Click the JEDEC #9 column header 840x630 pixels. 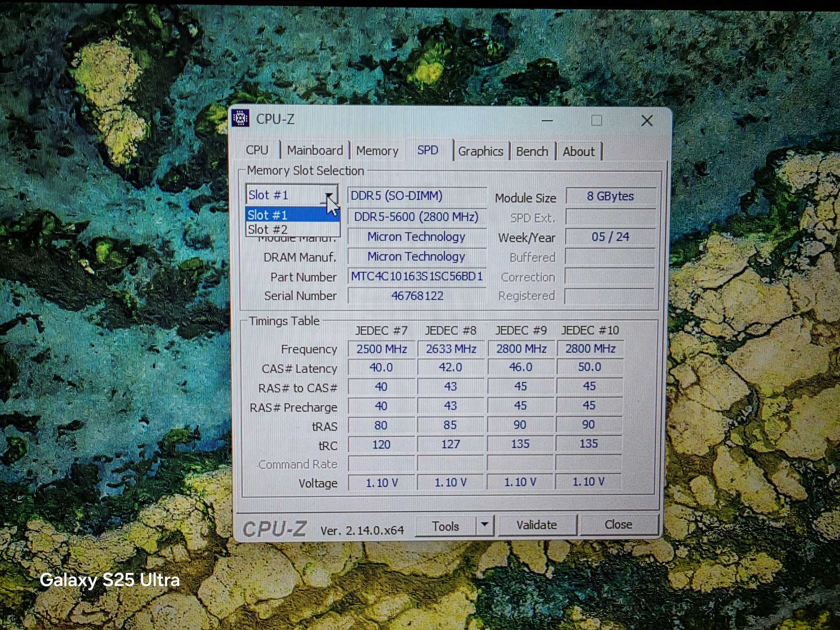521,331
